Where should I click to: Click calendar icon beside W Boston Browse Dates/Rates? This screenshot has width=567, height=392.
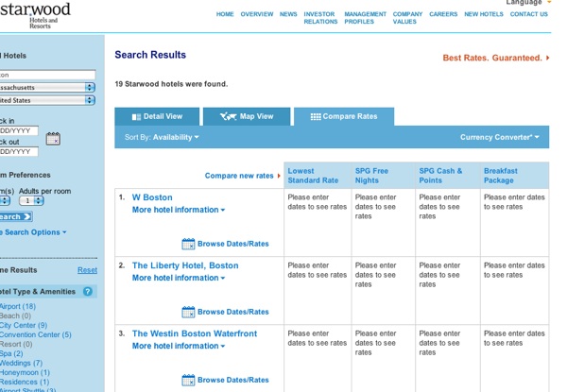click(x=188, y=244)
